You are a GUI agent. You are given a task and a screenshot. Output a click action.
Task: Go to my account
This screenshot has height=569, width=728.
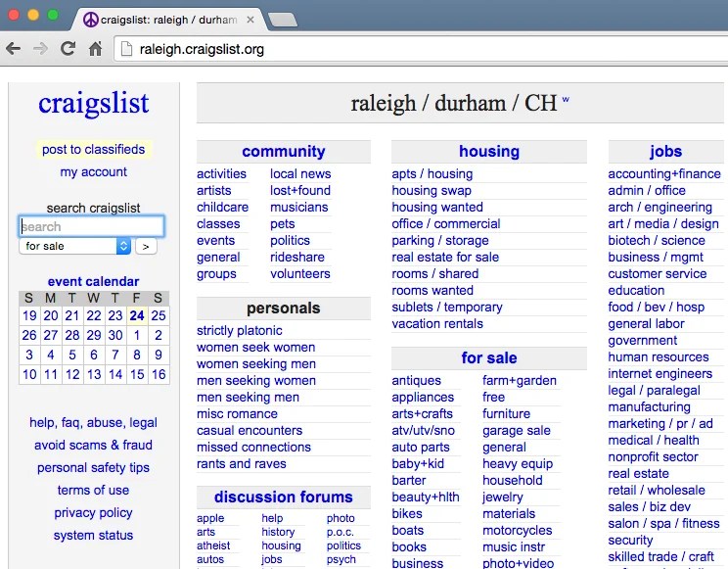point(93,172)
